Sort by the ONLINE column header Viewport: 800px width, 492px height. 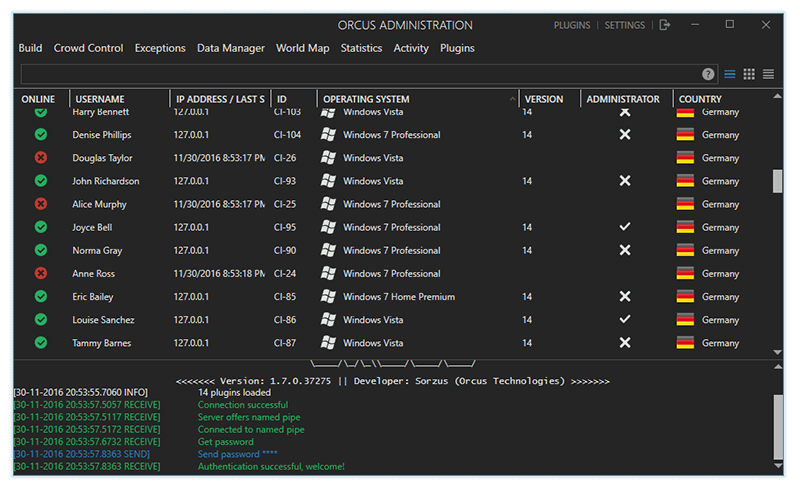pyautogui.click(x=38, y=99)
